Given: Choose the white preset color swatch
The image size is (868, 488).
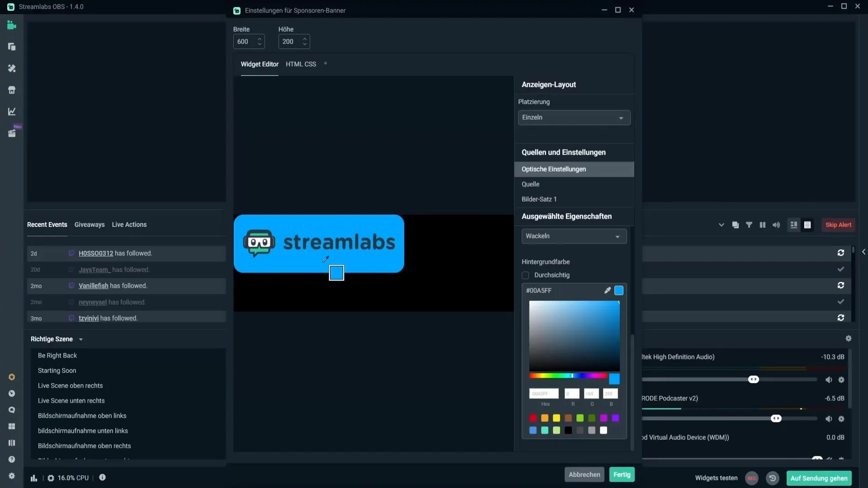Looking at the screenshot, I should (x=604, y=431).
